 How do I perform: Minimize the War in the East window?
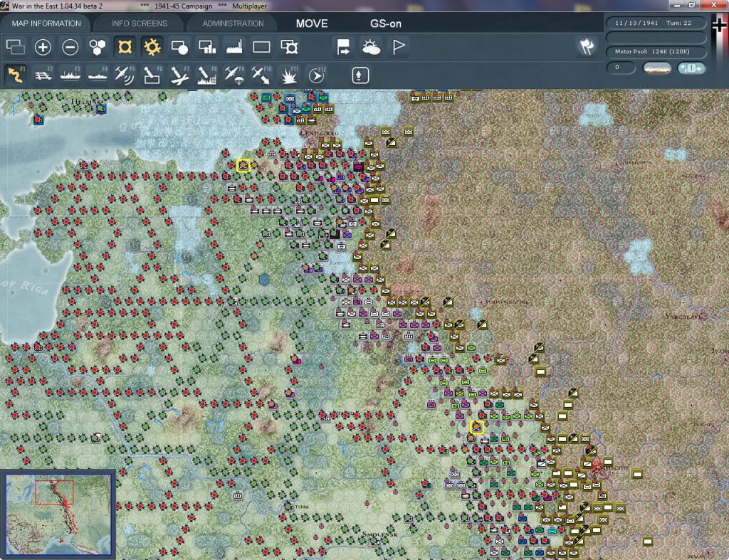point(677,5)
